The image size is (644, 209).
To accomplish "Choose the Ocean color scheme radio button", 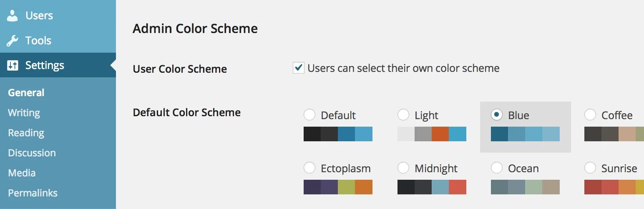I will point(497,168).
